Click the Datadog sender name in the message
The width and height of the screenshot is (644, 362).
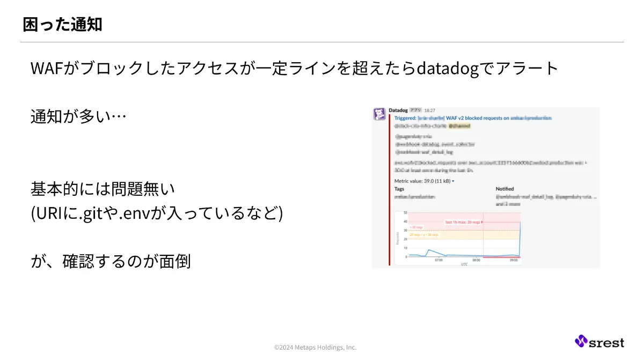click(399, 110)
